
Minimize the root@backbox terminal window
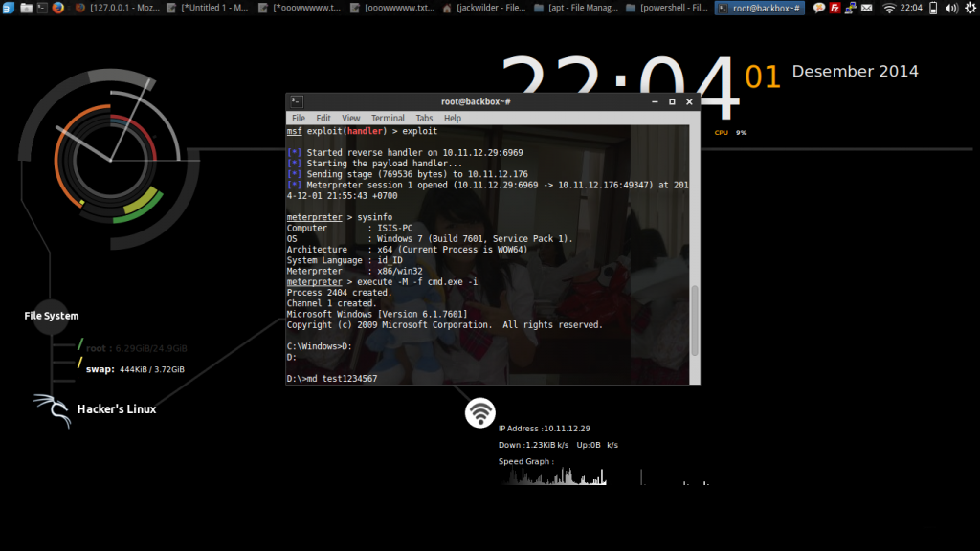pyautogui.click(x=655, y=101)
